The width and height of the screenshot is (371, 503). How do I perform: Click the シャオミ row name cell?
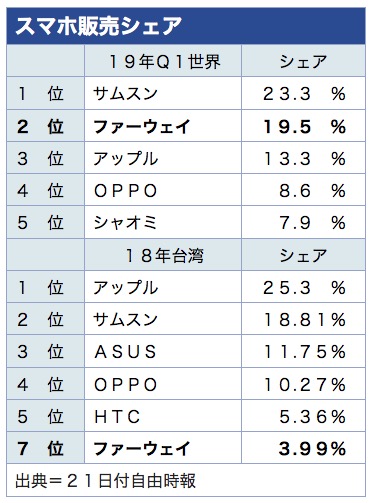click(163, 223)
